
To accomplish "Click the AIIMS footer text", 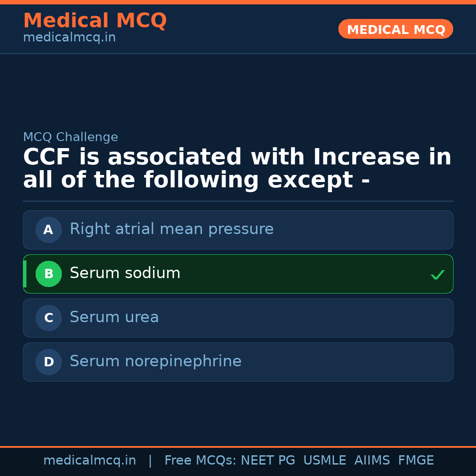I will [372, 461].
